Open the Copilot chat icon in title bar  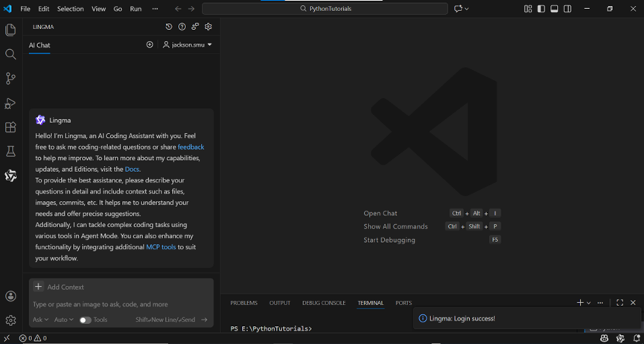pyautogui.click(x=458, y=9)
